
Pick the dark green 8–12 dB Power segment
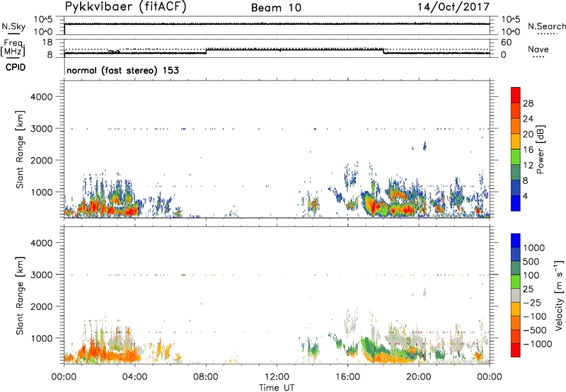click(x=516, y=173)
